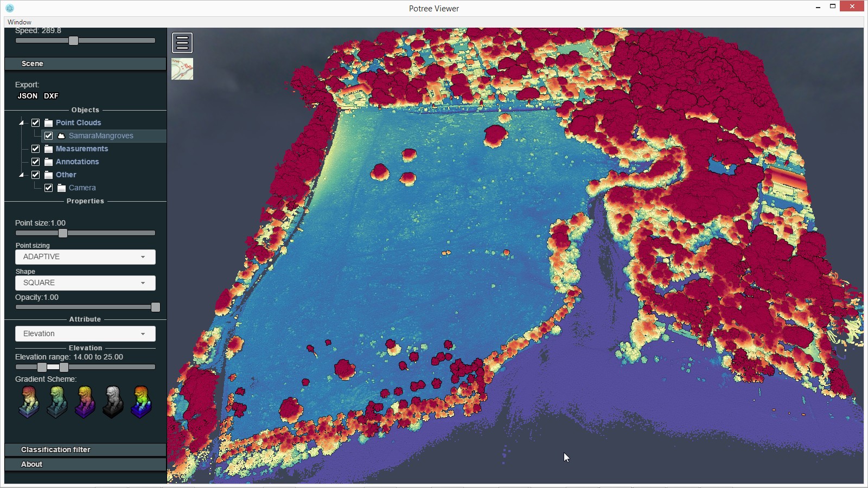Click the upper Elevation range handle
Screen dimensions: 868x488
pos(64,367)
